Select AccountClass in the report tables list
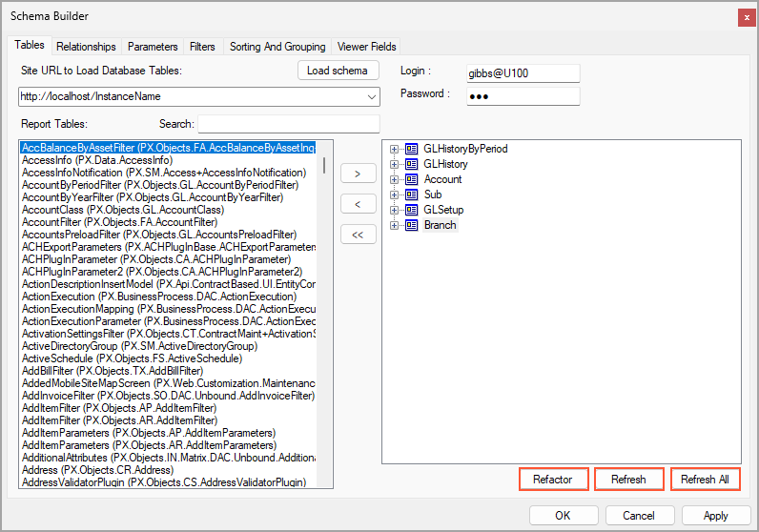759x532 pixels. point(123,210)
